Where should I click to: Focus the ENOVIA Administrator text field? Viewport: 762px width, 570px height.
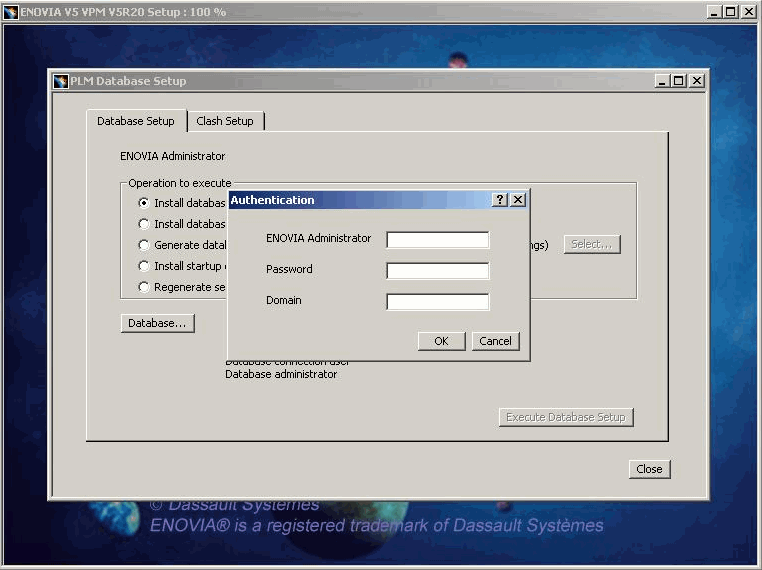pos(438,240)
